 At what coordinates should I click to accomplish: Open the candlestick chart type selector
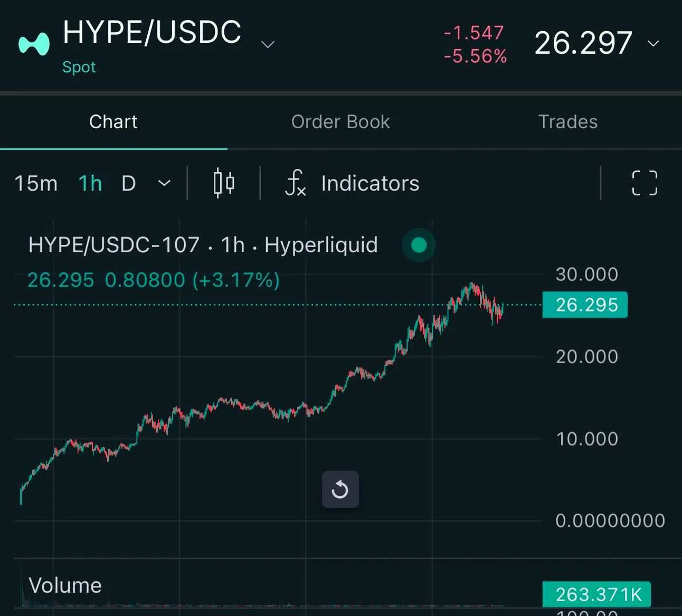pyautogui.click(x=224, y=183)
